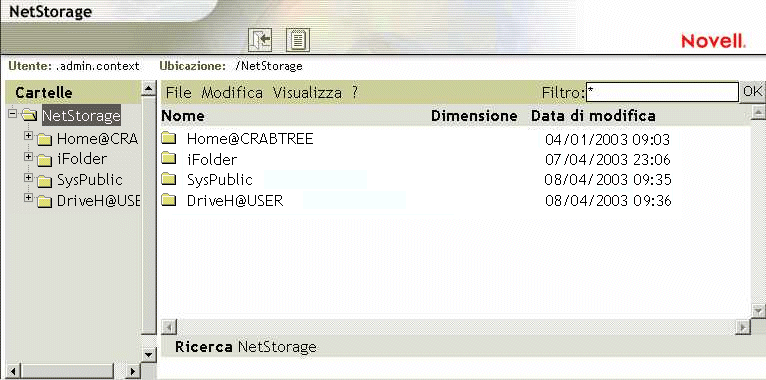Expand the iFolder node in tree
766x380 pixels.
(x=28, y=157)
